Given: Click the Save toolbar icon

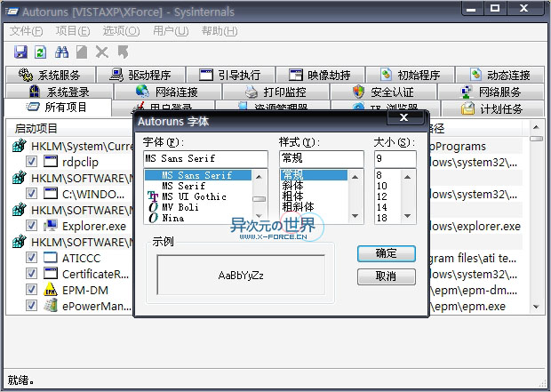Looking at the screenshot, I should click(x=20, y=52).
